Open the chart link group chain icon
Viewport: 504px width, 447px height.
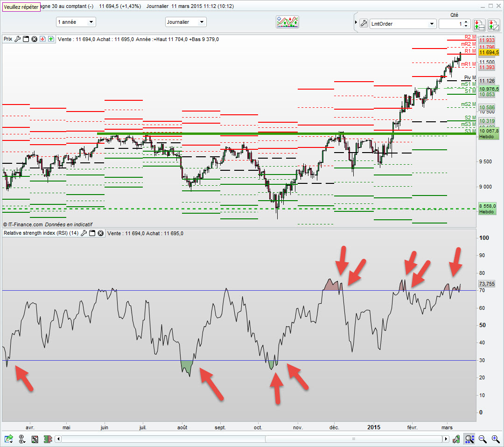click(x=22, y=439)
